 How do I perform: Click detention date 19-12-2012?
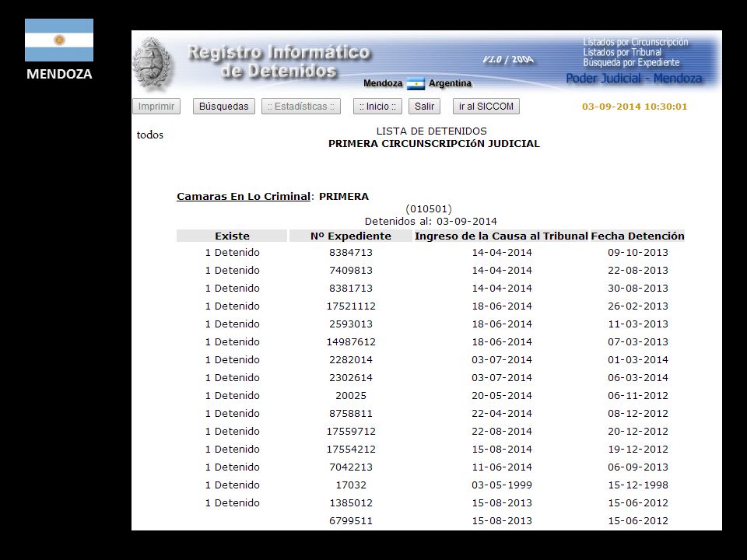tap(638, 449)
